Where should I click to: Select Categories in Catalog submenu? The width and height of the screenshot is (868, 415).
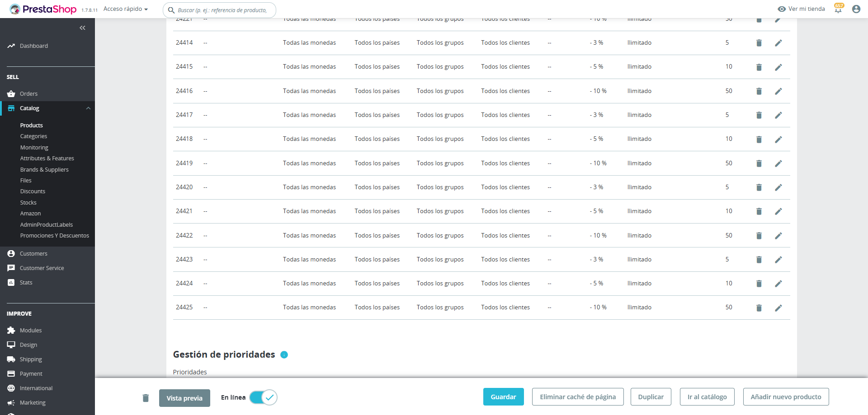(33, 136)
